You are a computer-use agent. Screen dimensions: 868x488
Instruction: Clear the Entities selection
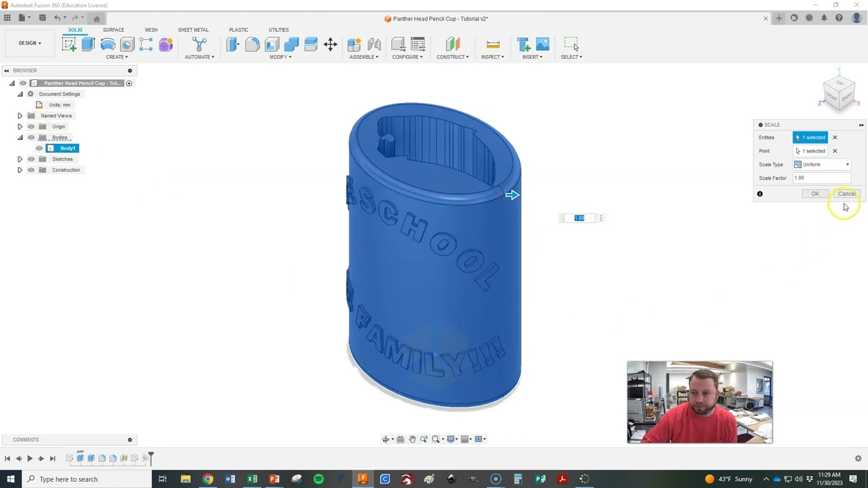tap(835, 138)
